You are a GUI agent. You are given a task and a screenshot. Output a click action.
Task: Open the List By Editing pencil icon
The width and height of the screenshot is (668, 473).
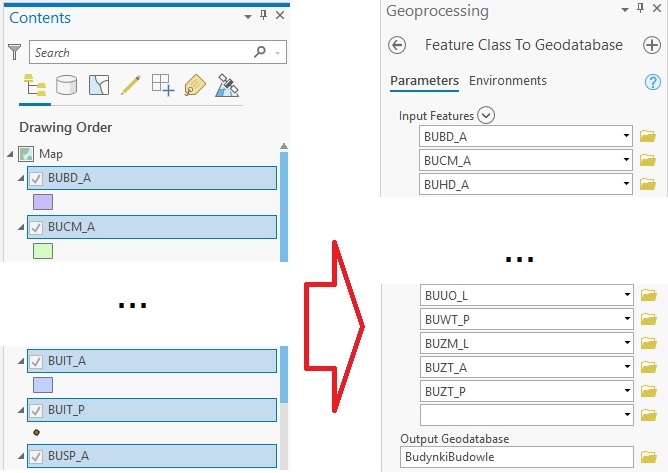point(130,86)
